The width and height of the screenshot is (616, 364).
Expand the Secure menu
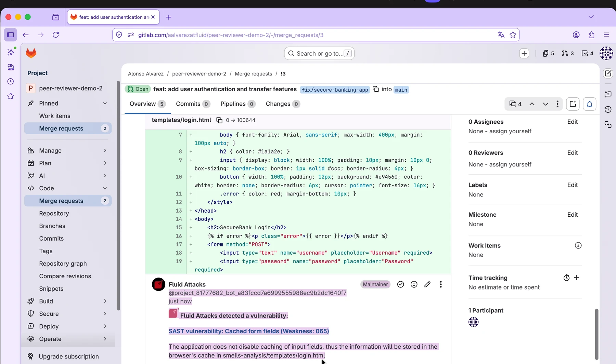(68, 314)
